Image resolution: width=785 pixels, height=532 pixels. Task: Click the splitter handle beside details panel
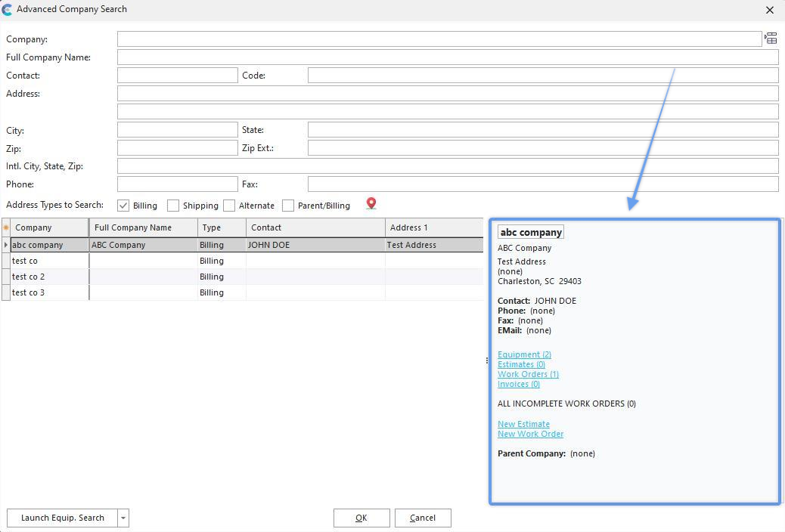click(x=486, y=360)
